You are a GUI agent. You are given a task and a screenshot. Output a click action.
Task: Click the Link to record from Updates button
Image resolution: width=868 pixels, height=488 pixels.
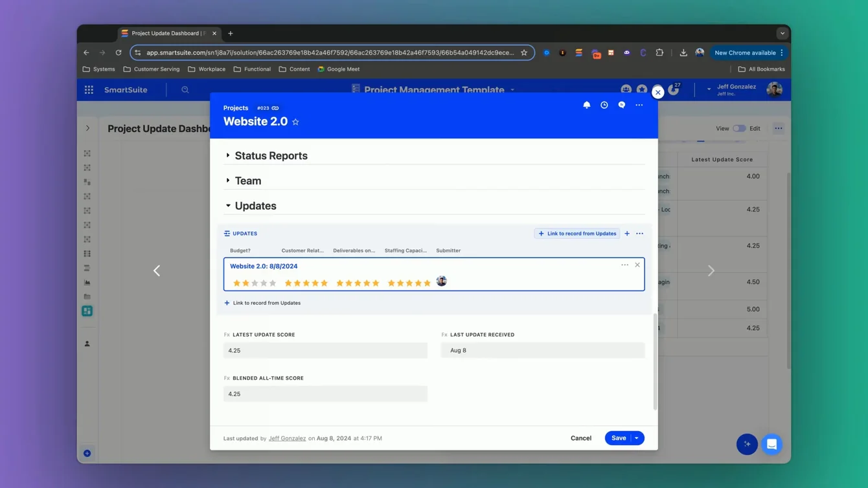[x=577, y=234]
